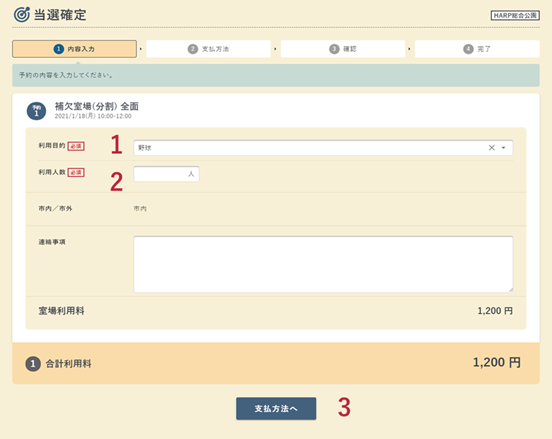Click the circled 1 icon beside 合計利用料
552x439 pixels.
pyautogui.click(x=33, y=364)
